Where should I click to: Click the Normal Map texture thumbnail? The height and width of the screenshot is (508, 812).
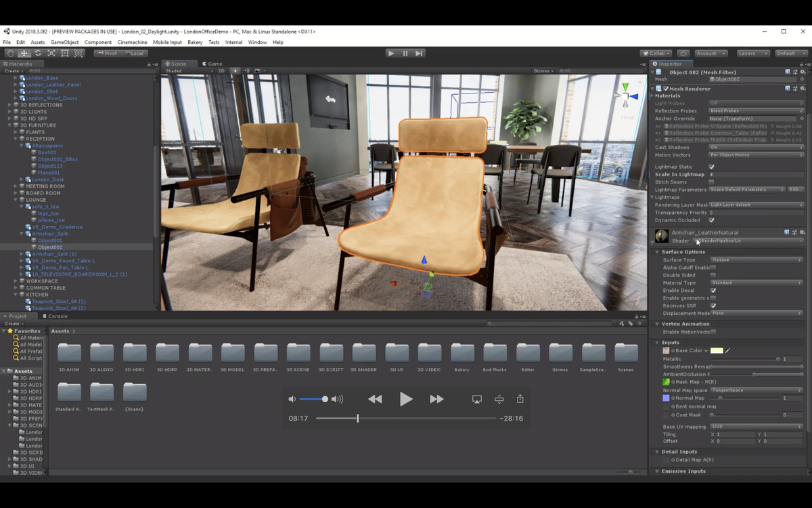(x=666, y=398)
